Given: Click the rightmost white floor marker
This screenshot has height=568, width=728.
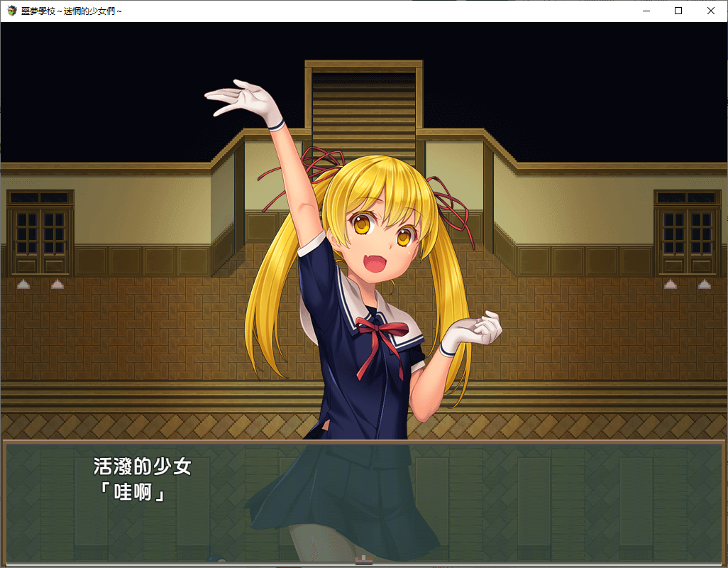Looking at the screenshot, I should (704, 284).
